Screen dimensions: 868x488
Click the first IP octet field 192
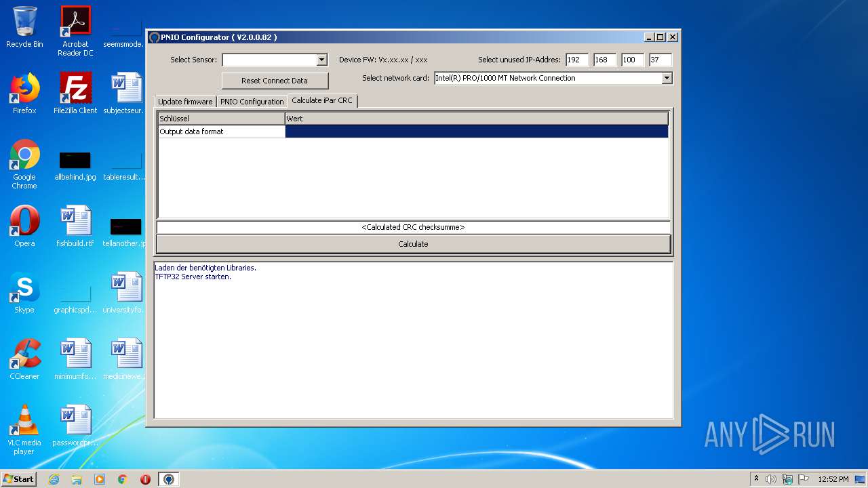click(577, 60)
